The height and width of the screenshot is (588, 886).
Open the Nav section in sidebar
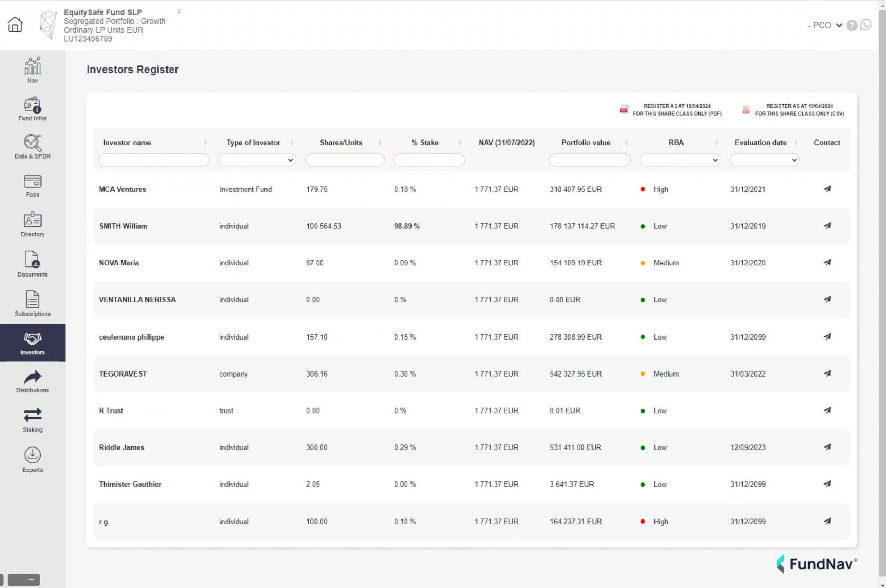coord(33,70)
